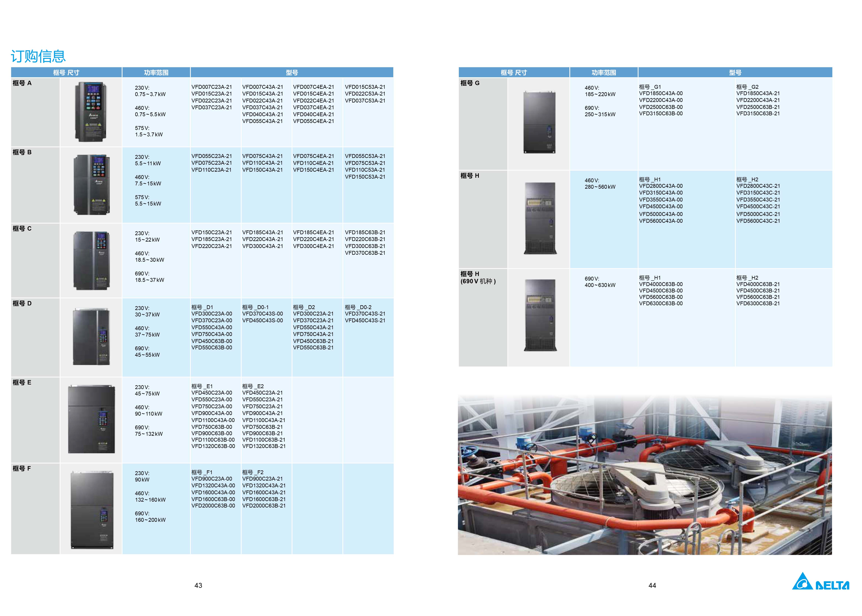Select model VFD040C4EA-21
The height and width of the screenshot is (616, 862).
tap(313, 115)
